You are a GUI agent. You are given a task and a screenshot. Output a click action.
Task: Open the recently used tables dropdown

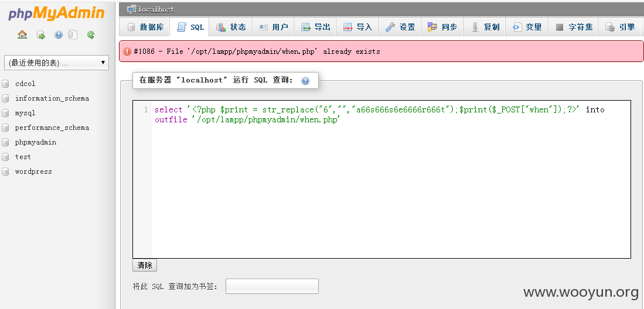(x=56, y=63)
